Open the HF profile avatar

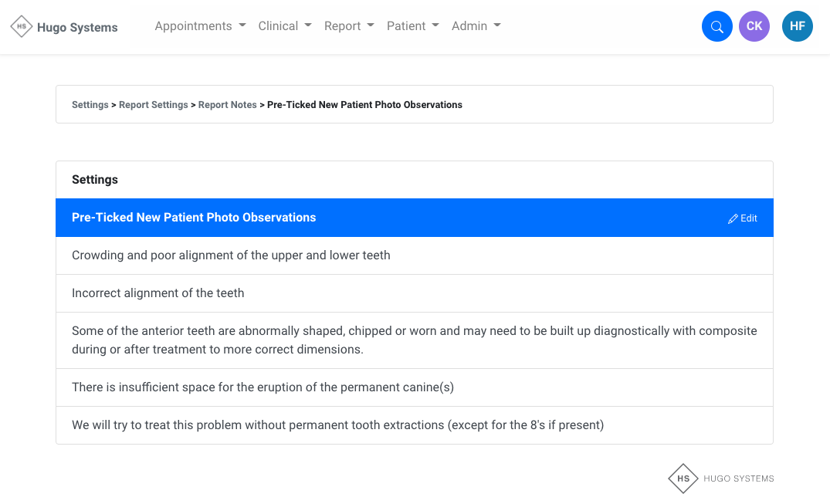[x=797, y=26]
